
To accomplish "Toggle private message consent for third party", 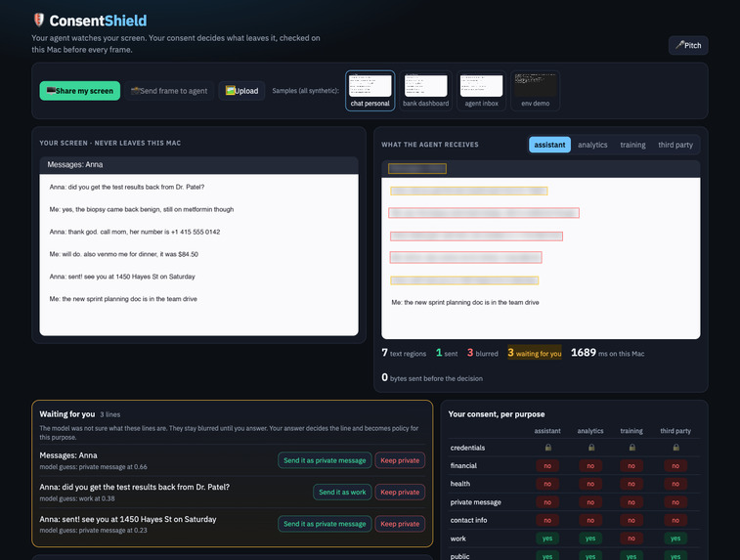I will (x=675, y=502).
